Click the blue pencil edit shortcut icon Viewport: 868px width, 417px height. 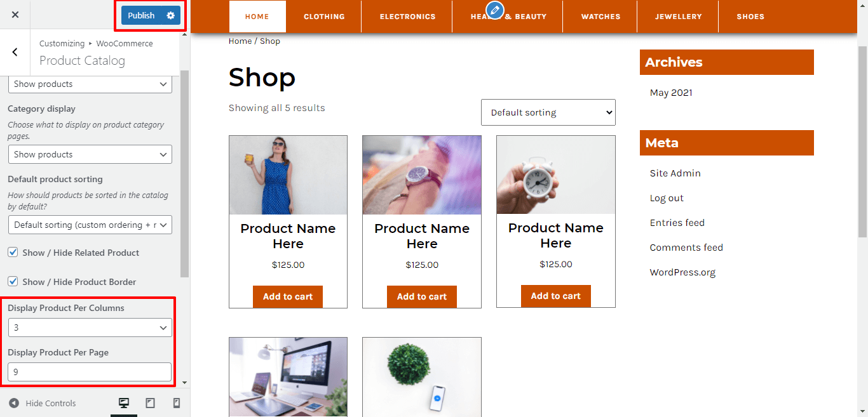(494, 10)
